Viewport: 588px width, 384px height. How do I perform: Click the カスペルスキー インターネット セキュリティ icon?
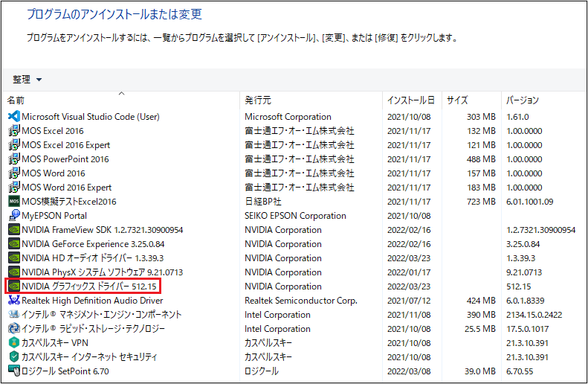pos(14,356)
